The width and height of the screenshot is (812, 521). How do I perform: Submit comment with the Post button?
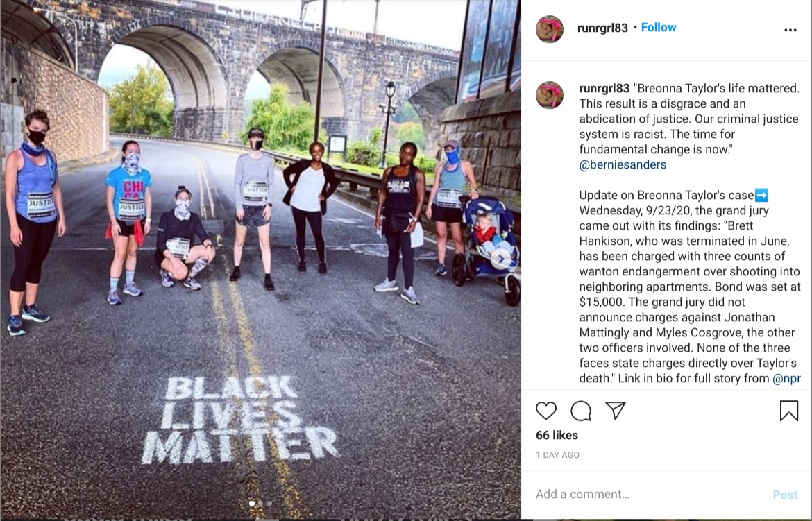784,495
